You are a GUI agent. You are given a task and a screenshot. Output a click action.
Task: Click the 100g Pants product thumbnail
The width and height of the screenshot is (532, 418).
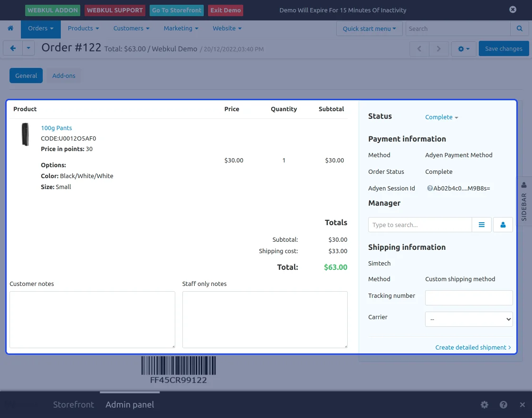coord(25,134)
